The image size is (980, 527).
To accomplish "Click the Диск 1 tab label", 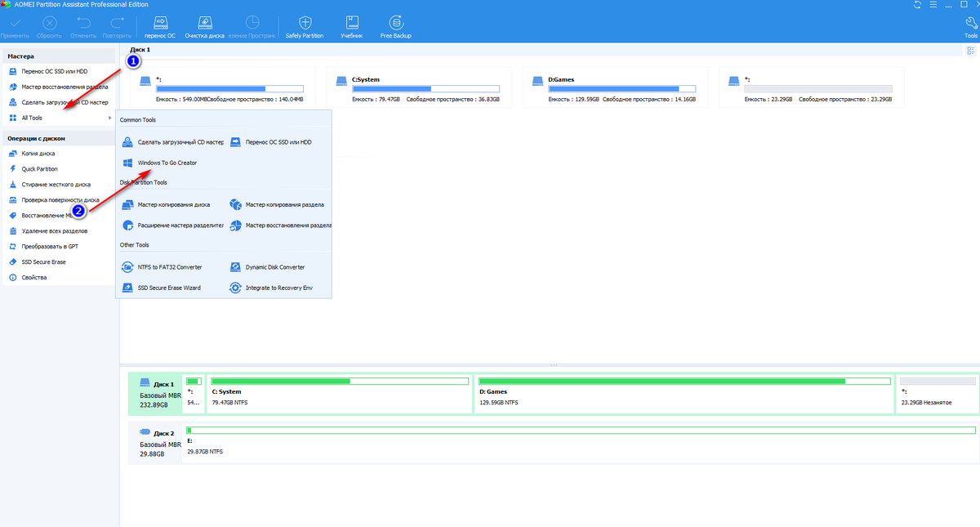I will (x=140, y=50).
